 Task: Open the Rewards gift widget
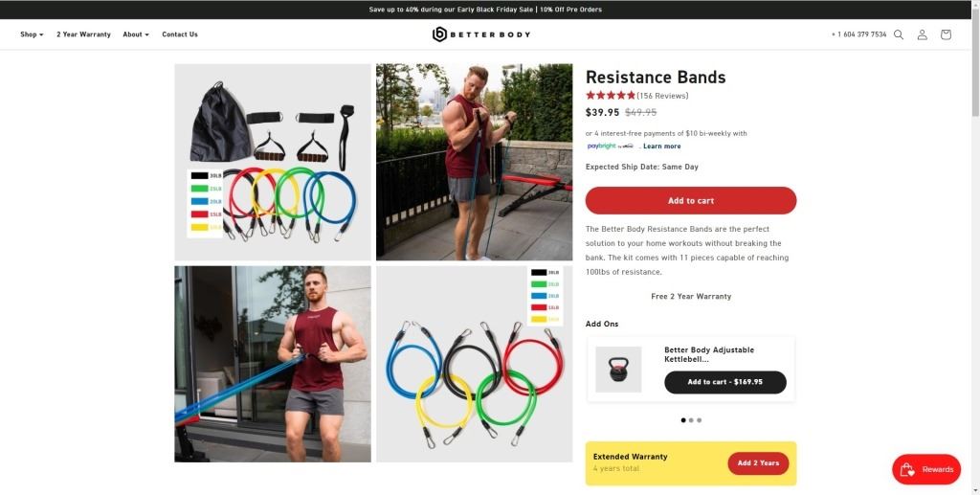[926, 469]
